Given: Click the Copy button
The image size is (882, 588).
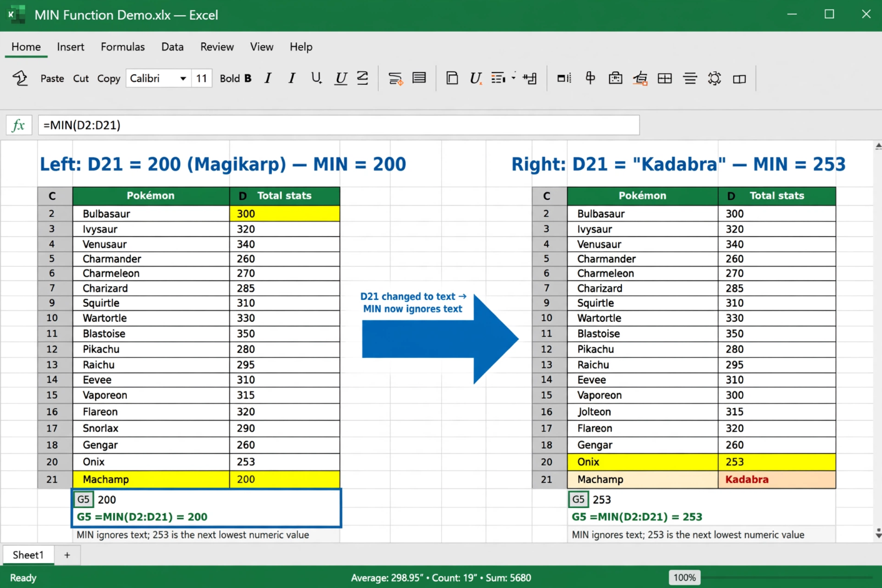Looking at the screenshot, I should 109,78.
